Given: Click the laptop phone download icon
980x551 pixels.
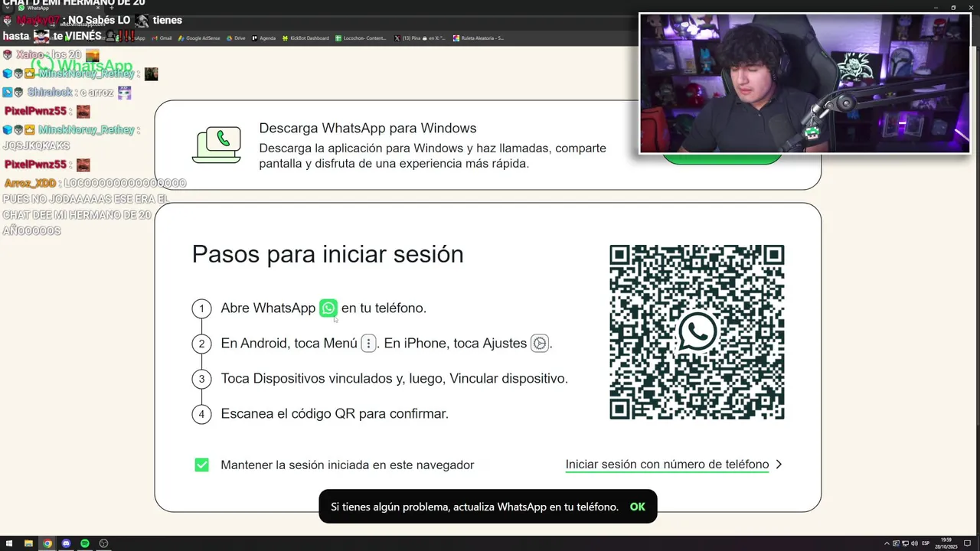Looking at the screenshot, I should 217,145.
